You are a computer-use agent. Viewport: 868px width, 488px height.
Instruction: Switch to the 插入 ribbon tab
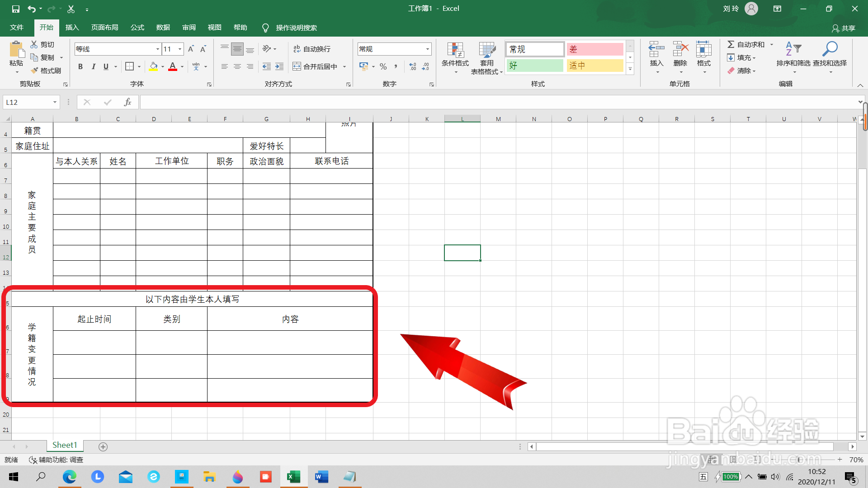[72, 27]
